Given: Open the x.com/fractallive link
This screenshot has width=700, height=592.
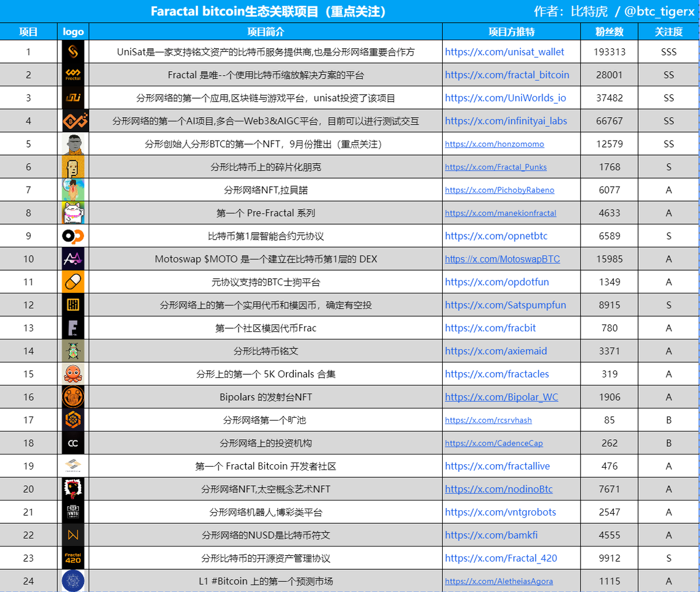Looking at the screenshot, I should [498, 467].
